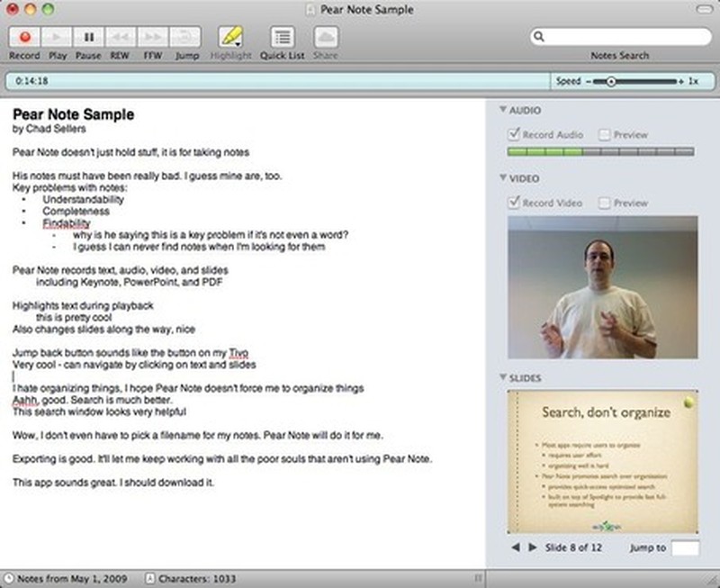Click the this is pretty cool line
Screen dimensions: 720x588
tap(74, 318)
